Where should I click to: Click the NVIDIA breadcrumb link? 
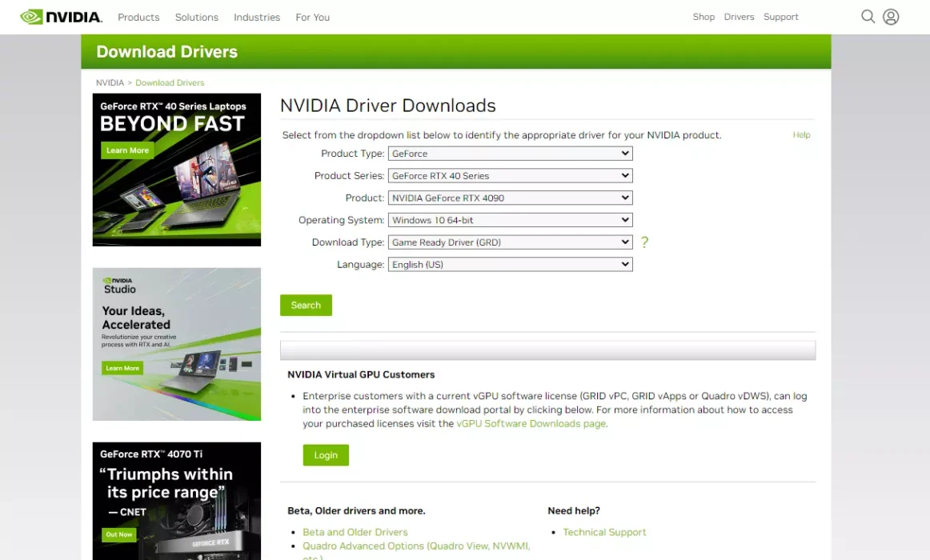coord(110,83)
